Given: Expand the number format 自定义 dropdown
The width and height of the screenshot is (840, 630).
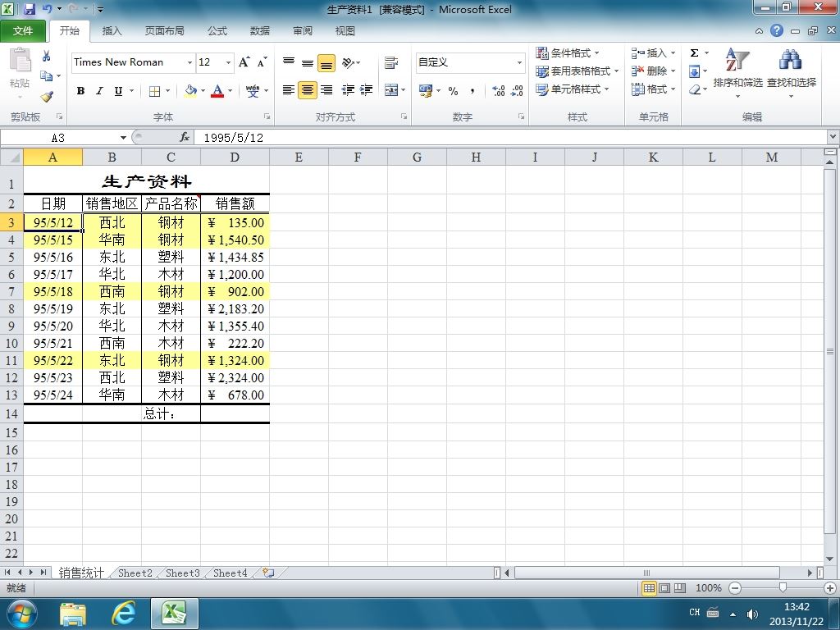Looking at the screenshot, I should point(519,62).
